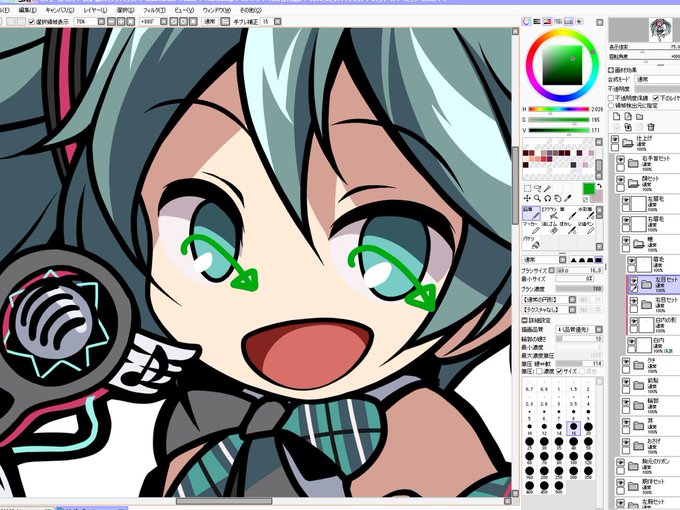Show the HSV slider panel icon

coord(547,21)
